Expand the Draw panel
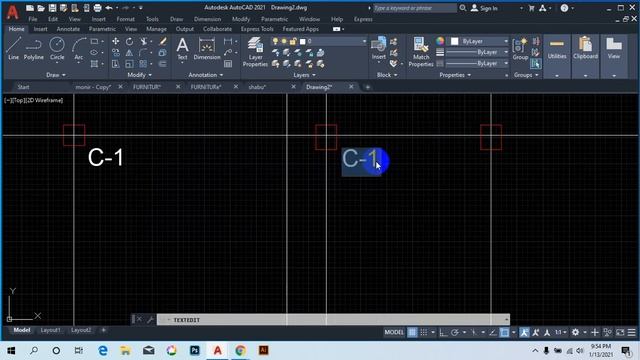 point(56,75)
